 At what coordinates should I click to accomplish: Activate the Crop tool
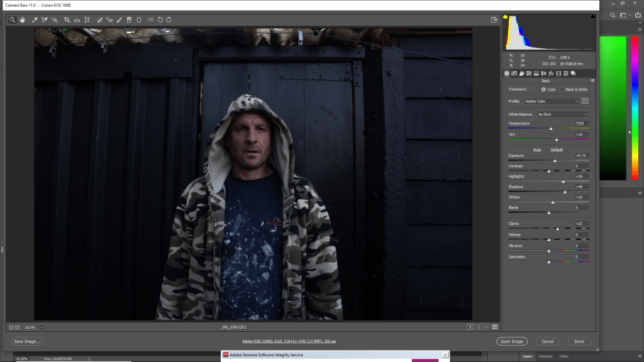point(67,19)
